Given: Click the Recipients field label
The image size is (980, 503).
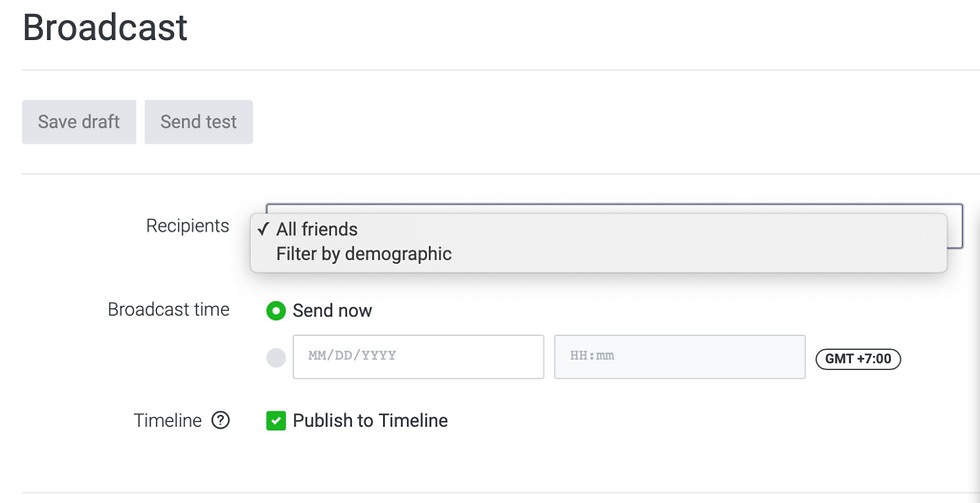Looking at the screenshot, I should (187, 226).
